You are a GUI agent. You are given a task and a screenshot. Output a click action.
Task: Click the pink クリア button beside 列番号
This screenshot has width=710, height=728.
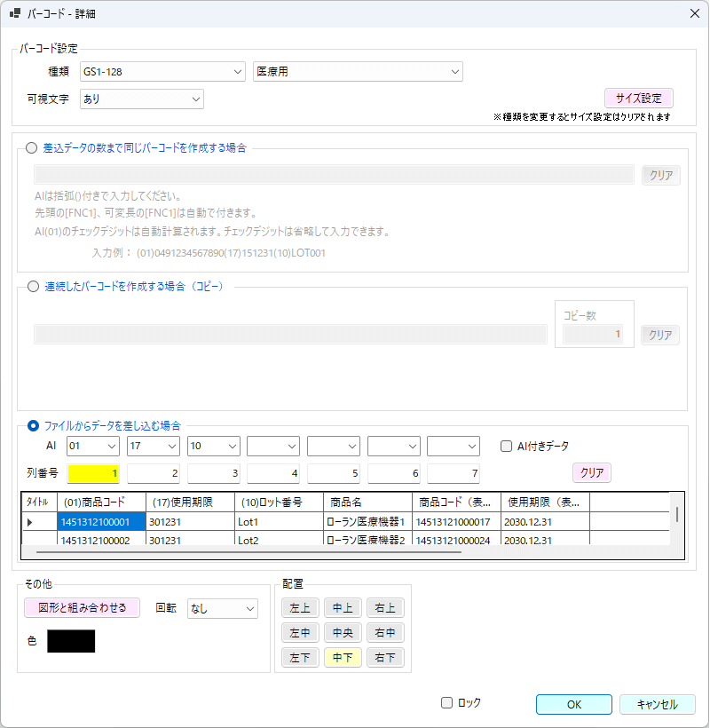pyautogui.click(x=591, y=473)
